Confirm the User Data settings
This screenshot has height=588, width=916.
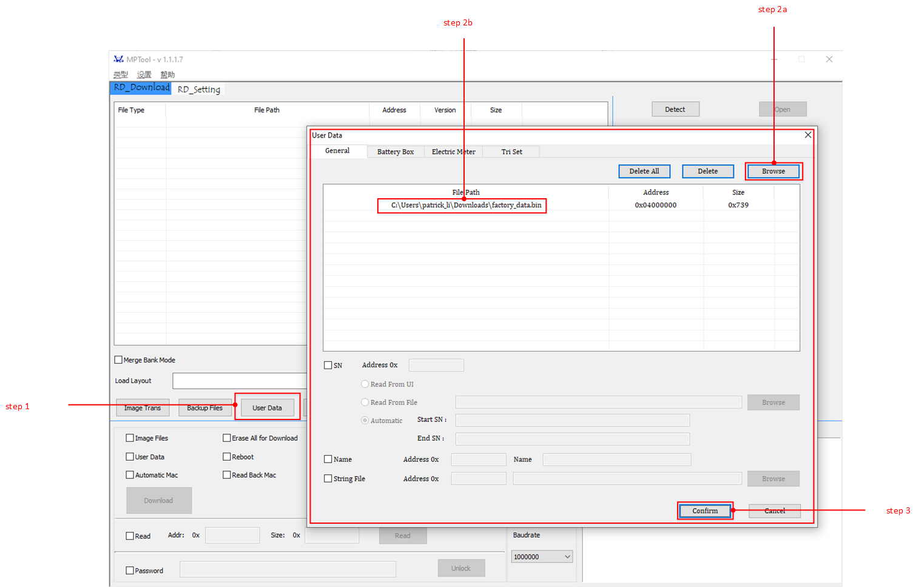705,511
